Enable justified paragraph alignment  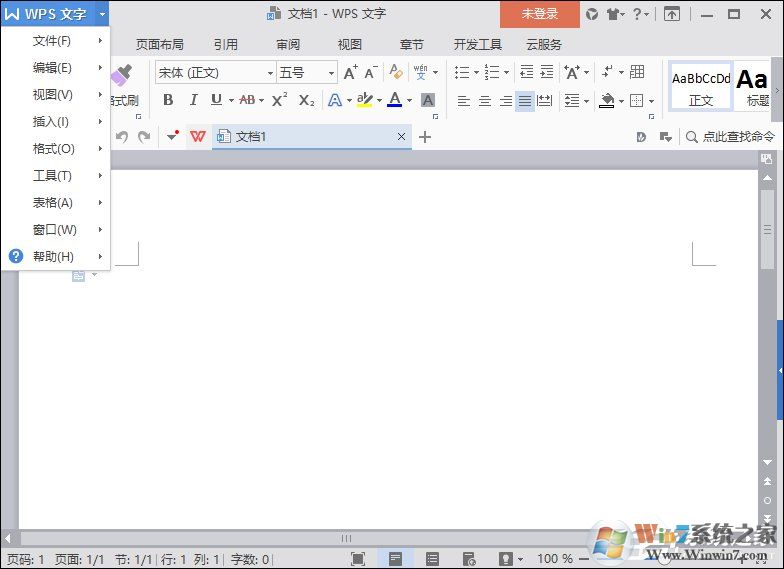525,101
